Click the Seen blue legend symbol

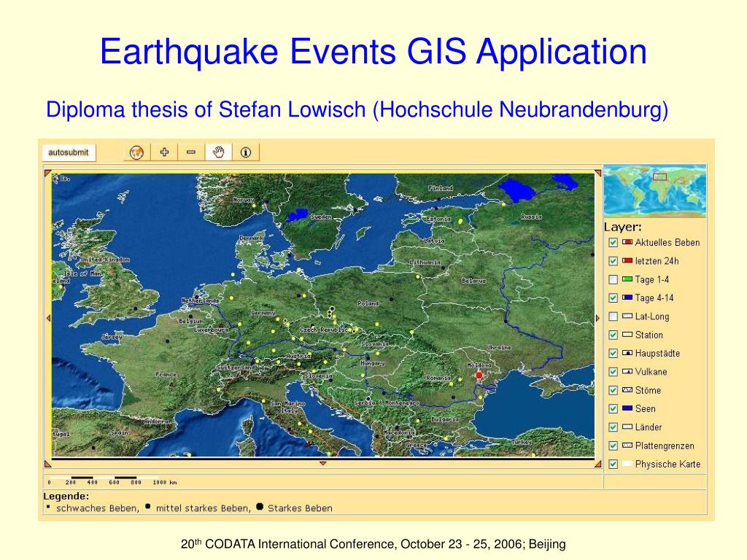pyautogui.click(x=627, y=408)
